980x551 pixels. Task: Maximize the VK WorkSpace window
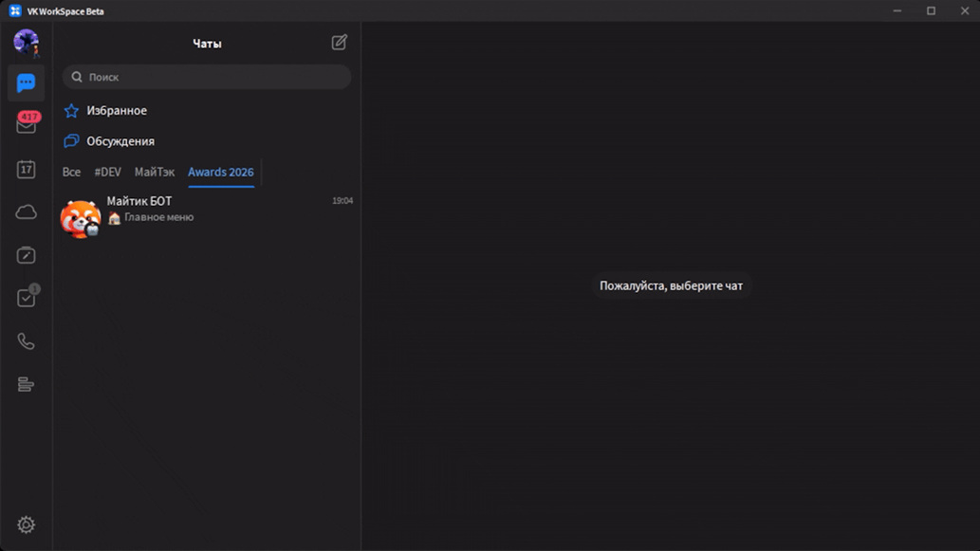pos(931,10)
